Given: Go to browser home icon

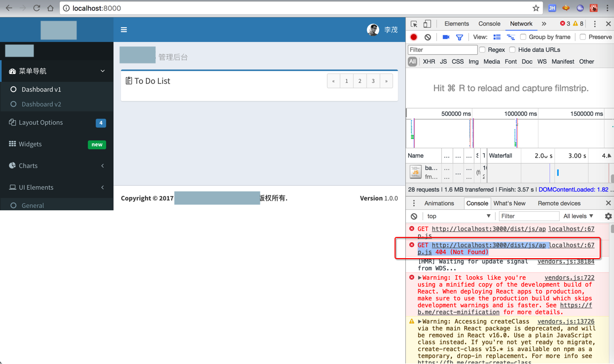Looking at the screenshot, I should (x=50, y=8).
